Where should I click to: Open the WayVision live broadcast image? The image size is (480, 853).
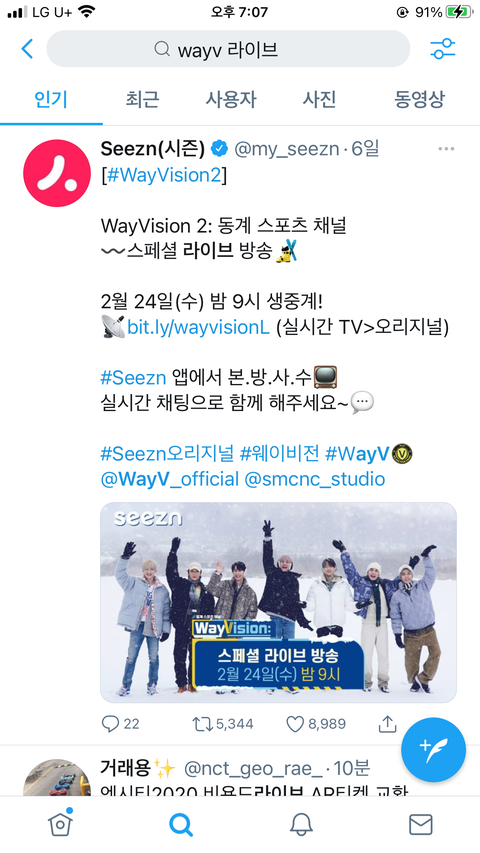(x=278, y=602)
